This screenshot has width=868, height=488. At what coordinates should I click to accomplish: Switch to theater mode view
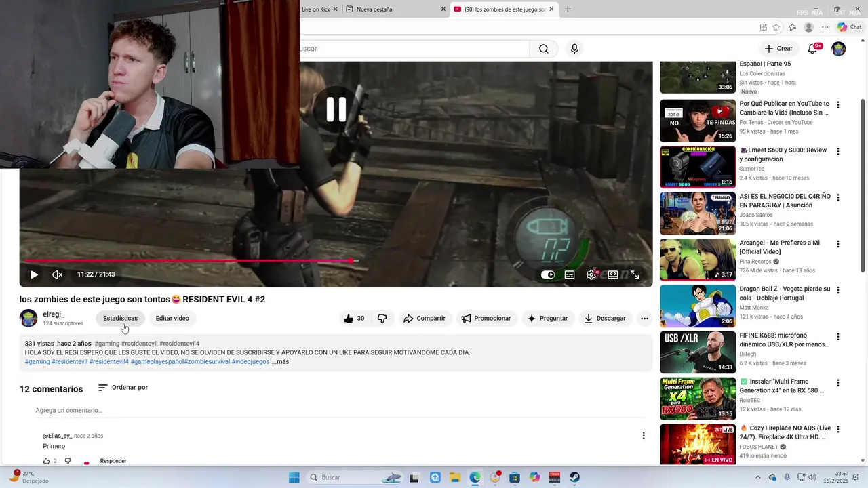[x=613, y=274]
